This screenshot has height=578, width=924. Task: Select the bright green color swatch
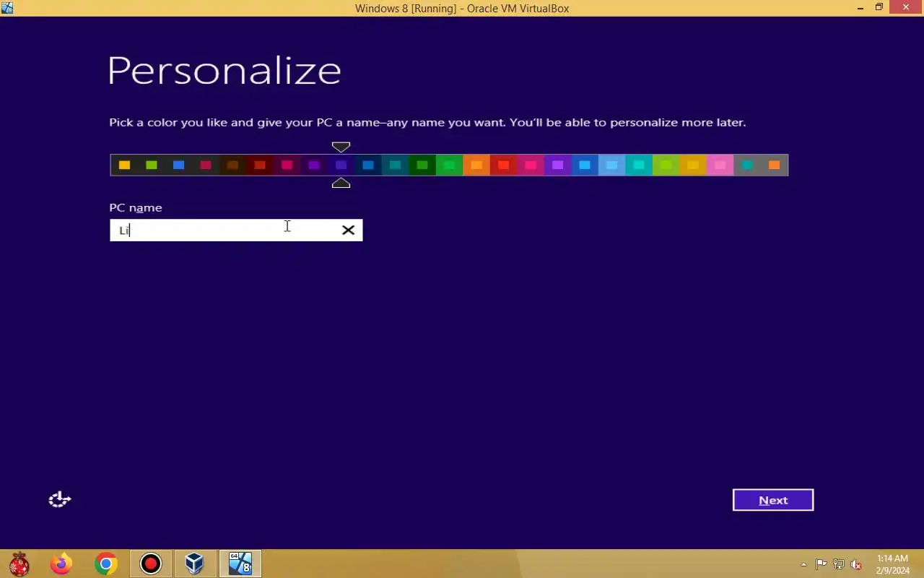point(449,165)
